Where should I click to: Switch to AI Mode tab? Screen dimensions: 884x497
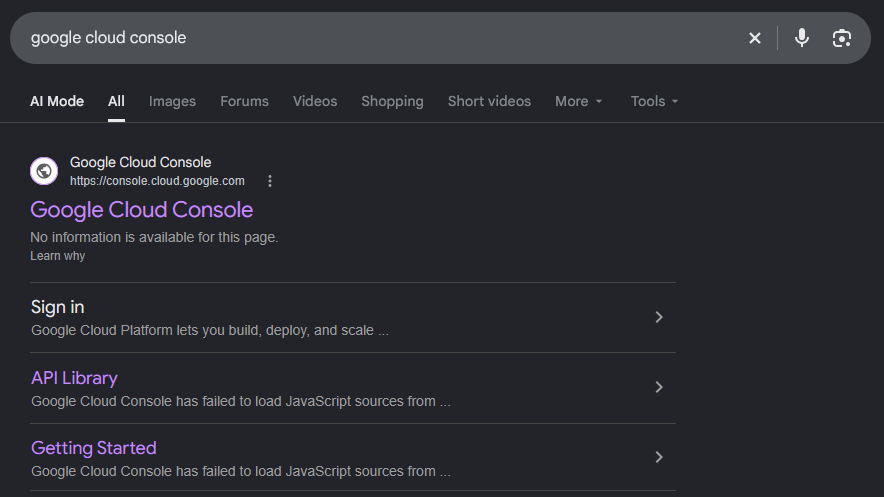click(x=57, y=101)
